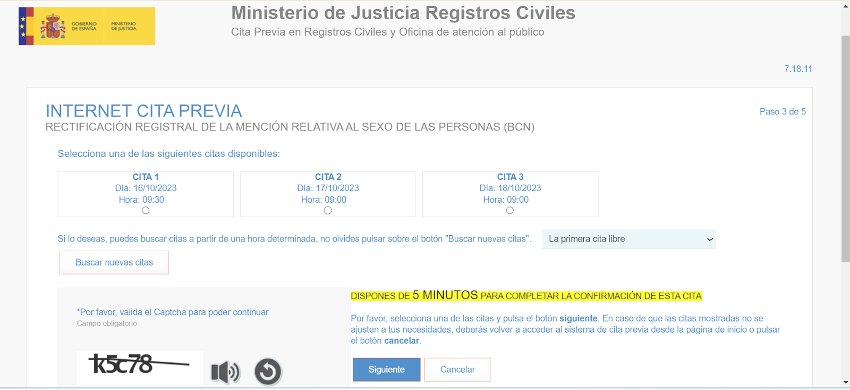Click the CITA 2 date 17/10/2023
850x390 pixels.
click(328, 188)
